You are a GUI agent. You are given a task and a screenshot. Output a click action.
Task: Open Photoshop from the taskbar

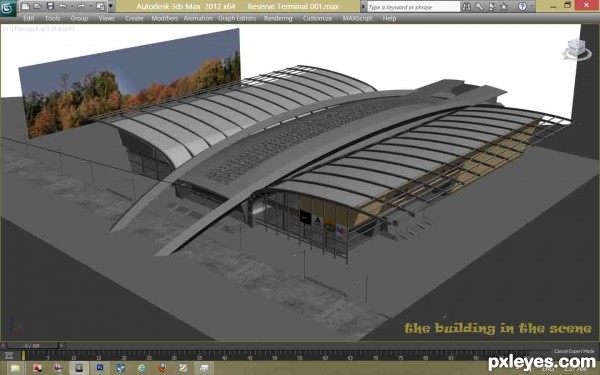click(x=100, y=368)
